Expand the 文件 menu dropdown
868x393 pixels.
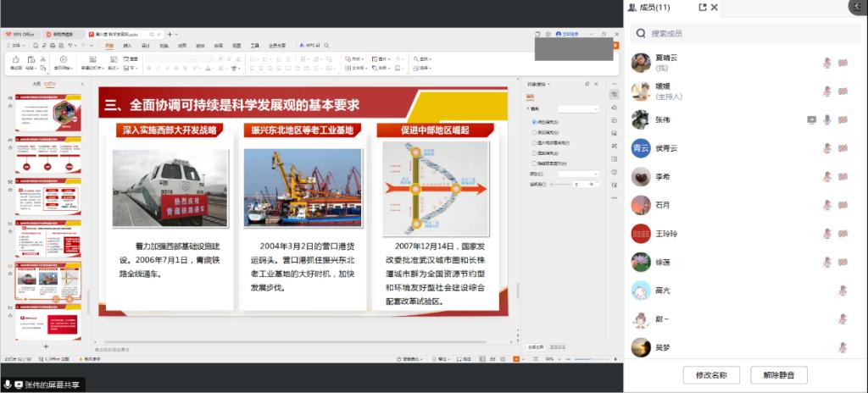(16, 46)
